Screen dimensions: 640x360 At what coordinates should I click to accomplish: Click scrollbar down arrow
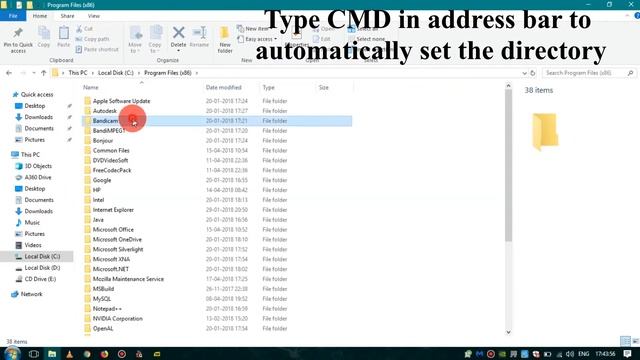click(508, 332)
